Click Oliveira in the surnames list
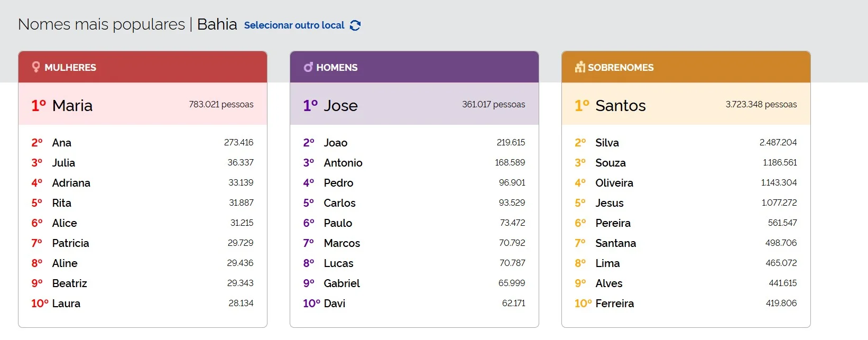Screen dimensions: 868x340 614,183
